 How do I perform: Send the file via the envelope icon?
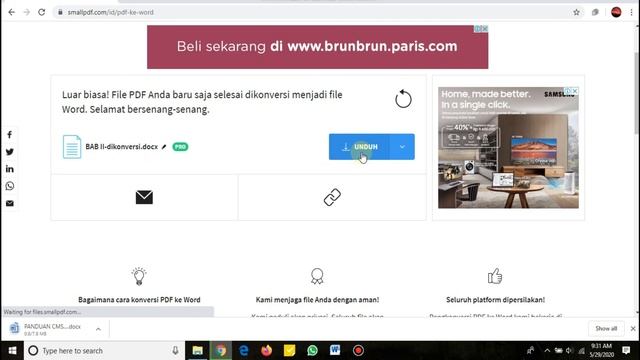(x=144, y=198)
